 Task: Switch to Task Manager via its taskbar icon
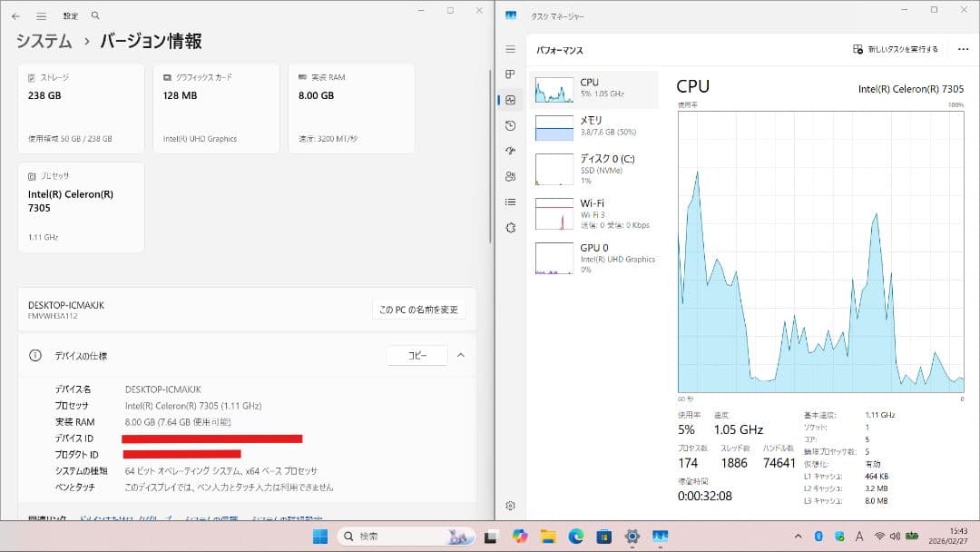(x=660, y=537)
